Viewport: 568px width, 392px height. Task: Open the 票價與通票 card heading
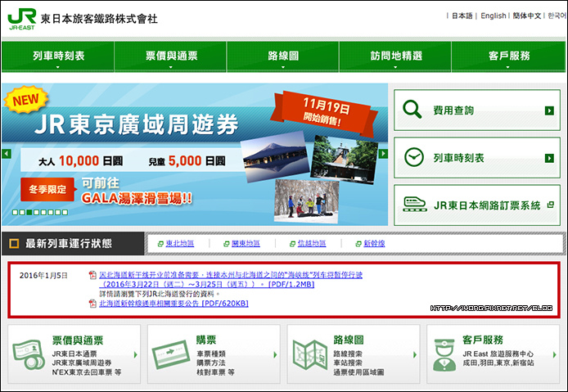tap(78, 340)
